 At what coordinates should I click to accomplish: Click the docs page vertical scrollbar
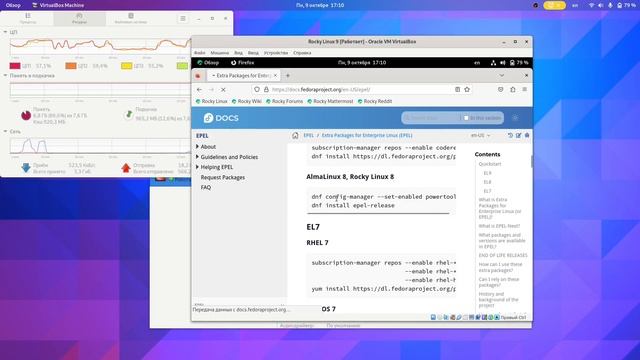531,161
